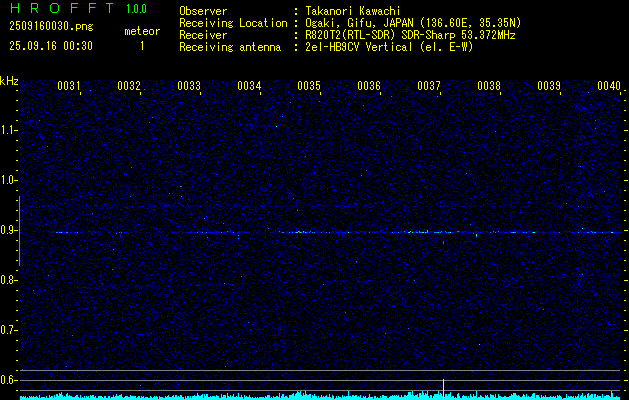Select the 0037 time label
Screen dimensions: 629x400
(428, 85)
